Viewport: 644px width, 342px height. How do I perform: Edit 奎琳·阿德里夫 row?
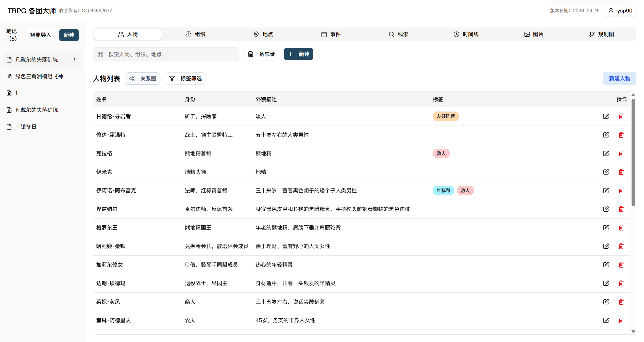606,320
